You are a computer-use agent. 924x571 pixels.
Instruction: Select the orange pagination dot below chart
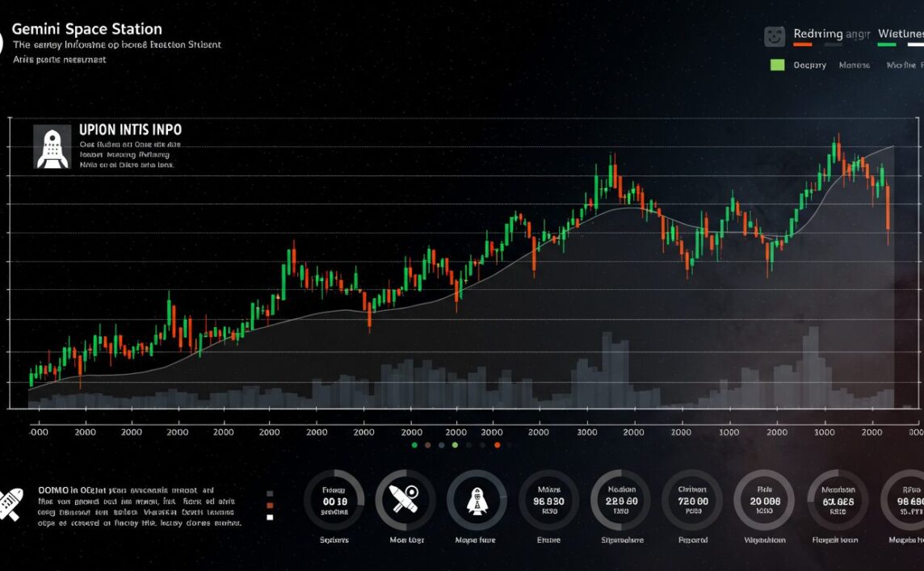coord(498,445)
